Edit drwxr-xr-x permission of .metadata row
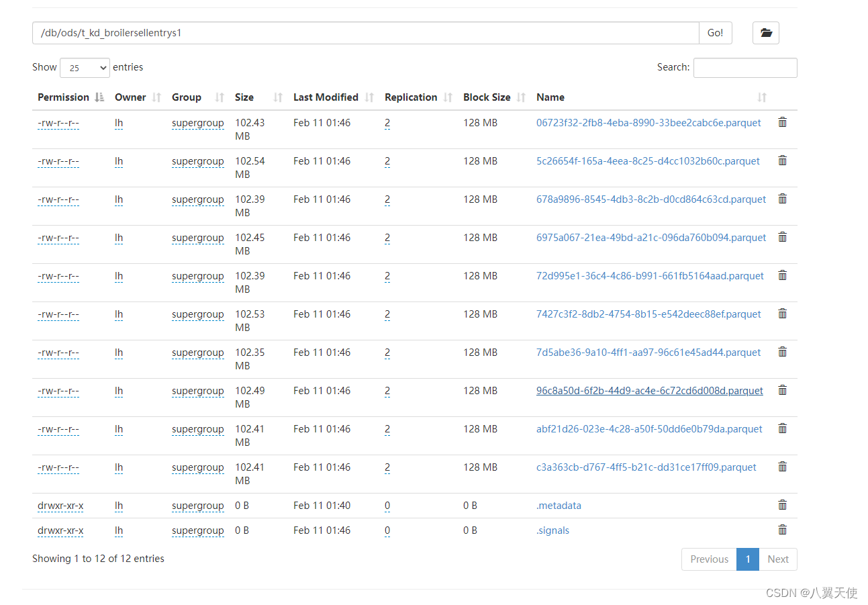The height and width of the screenshot is (605, 868). pos(60,506)
